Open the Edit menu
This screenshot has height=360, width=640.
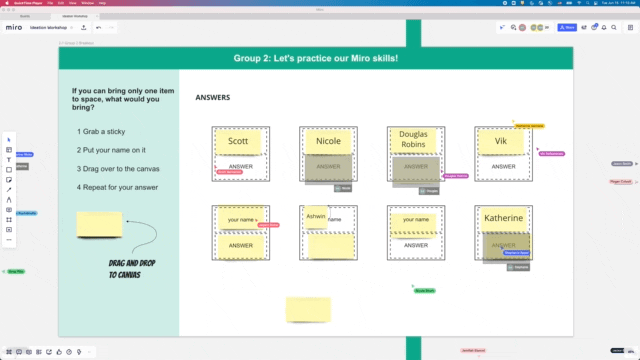click(x=61, y=3)
